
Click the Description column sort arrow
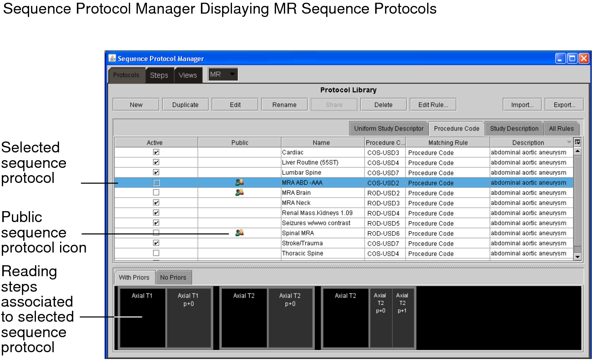point(569,142)
